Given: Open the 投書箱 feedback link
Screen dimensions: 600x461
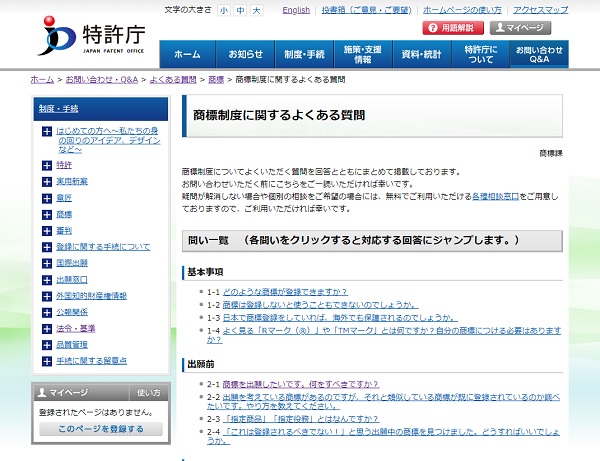Looking at the screenshot, I should click(366, 10).
